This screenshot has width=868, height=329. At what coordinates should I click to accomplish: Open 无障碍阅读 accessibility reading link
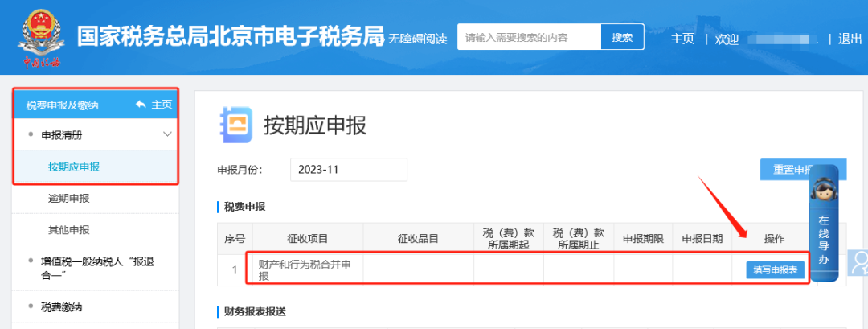[x=417, y=39]
